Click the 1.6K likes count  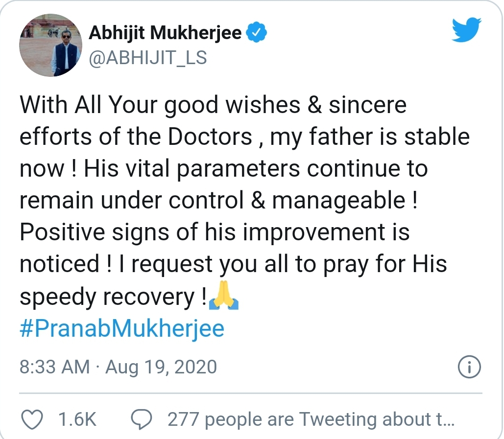77,419
